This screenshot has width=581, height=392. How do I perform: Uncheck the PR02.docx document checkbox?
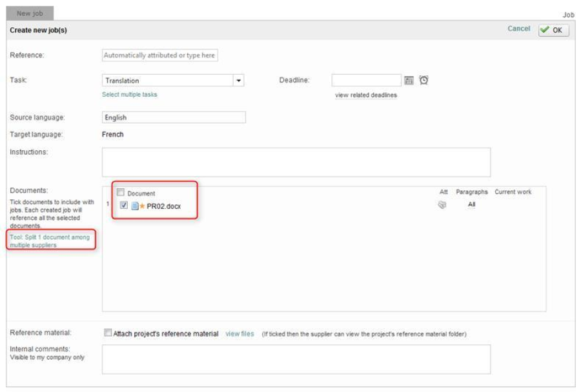point(124,206)
